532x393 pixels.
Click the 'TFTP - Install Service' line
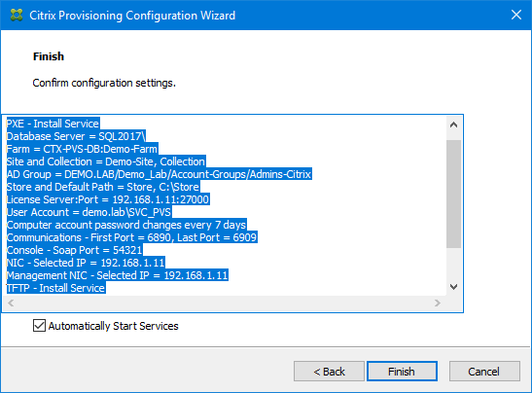point(56,288)
